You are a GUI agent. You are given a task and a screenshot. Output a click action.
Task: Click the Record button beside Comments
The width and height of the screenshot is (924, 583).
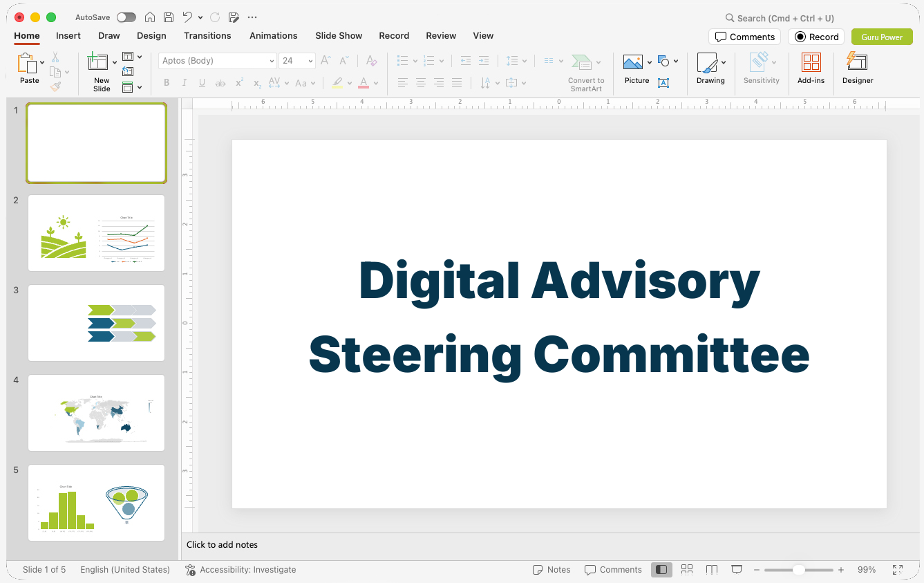(x=816, y=37)
